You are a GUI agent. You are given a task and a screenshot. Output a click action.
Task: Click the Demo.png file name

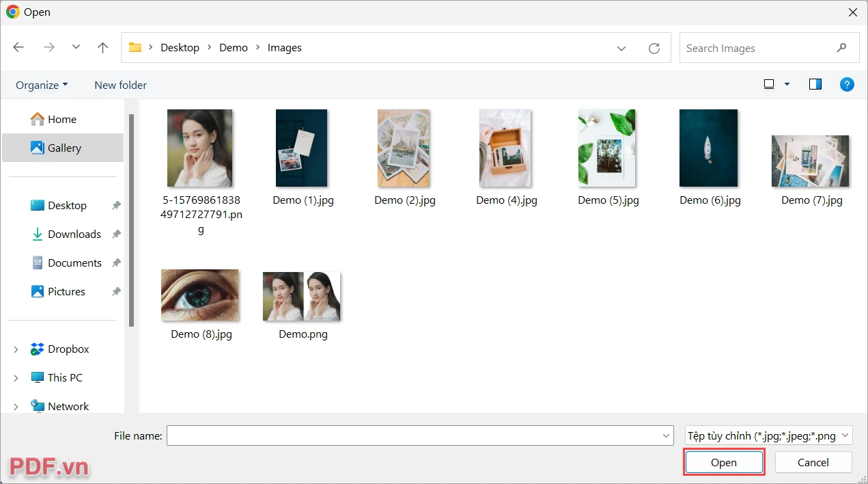click(303, 334)
